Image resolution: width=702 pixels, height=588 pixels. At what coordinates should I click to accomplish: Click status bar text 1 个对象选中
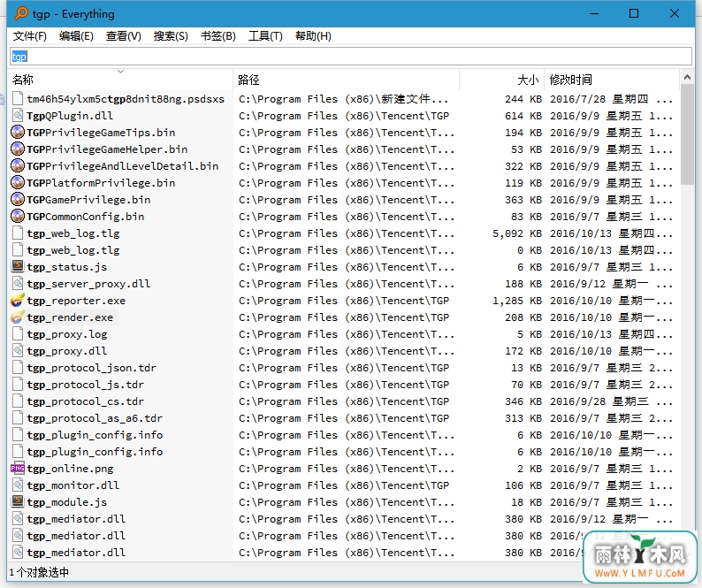40,572
